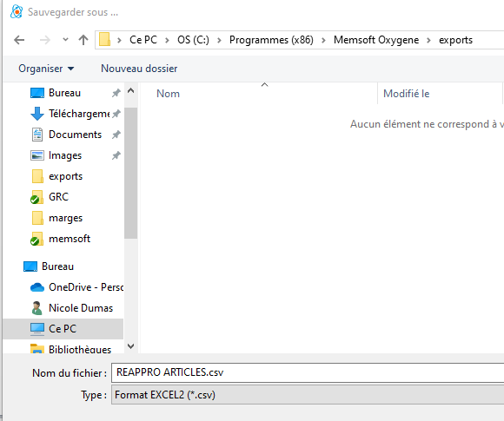Click folder icon in address bar
Image resolution: width=504 pixels, height=421 pixels.
point(104,40)
